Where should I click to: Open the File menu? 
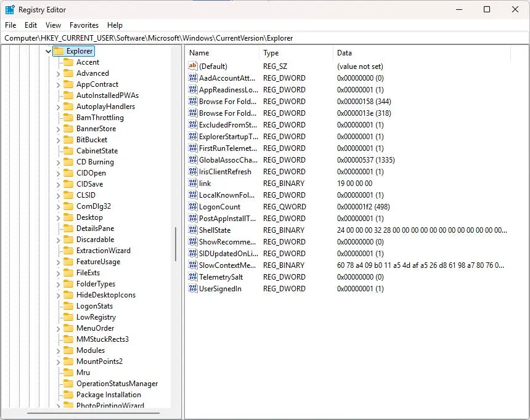click(x=10, y=25)
